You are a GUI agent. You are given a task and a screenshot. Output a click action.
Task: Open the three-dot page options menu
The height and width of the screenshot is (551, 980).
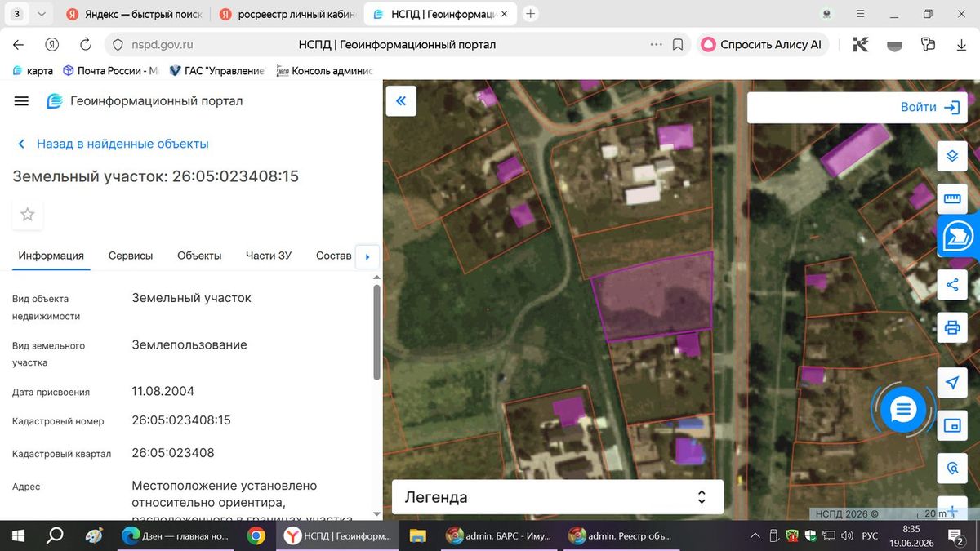(656, 45)
